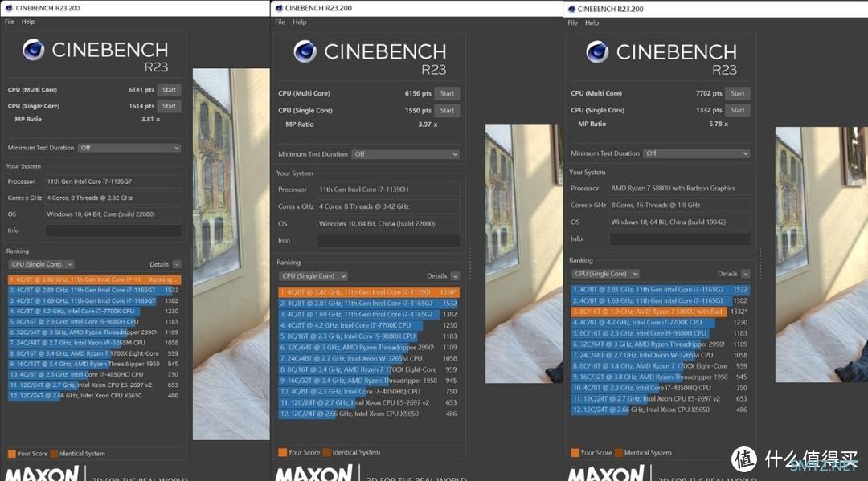
Task: Start Single Core test beside 1332 pts
Action: click(x=738, y=110)
